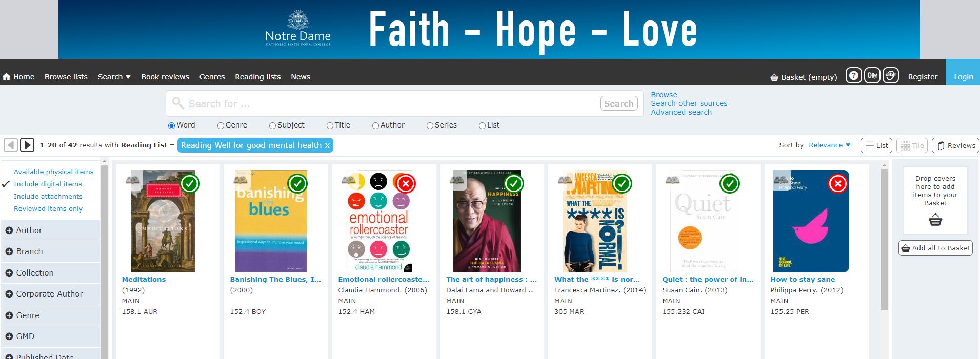Open the Meditations book cover thumbnail
Viewport: 980px width, 359px height.
(x=163, y=221)
